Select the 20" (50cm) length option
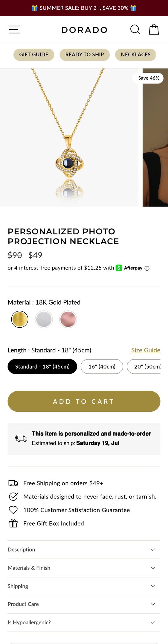The image size is (168, 644). tap(144, 366)
